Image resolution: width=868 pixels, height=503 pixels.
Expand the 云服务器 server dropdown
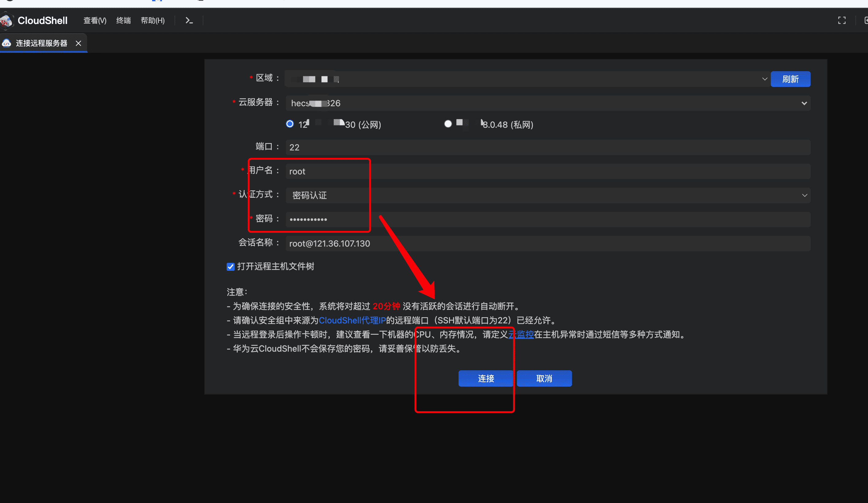pos(804,103)
